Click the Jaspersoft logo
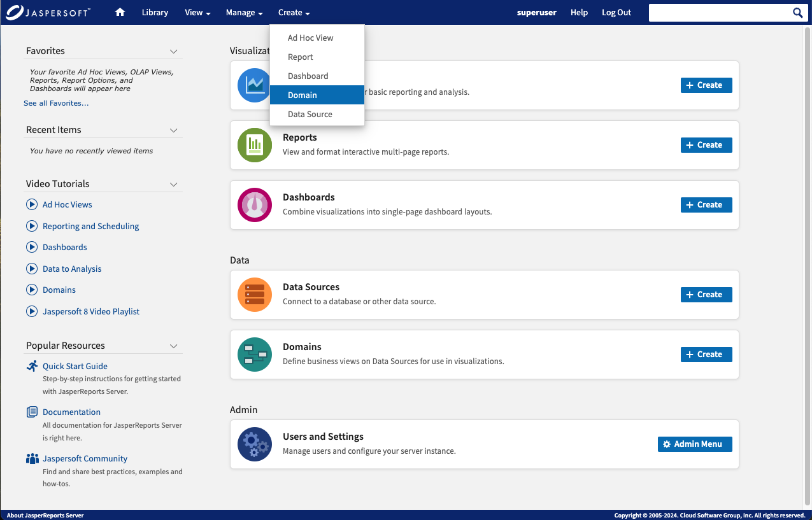812x520 pixels. pyautogui.click(x=48, y=12)
